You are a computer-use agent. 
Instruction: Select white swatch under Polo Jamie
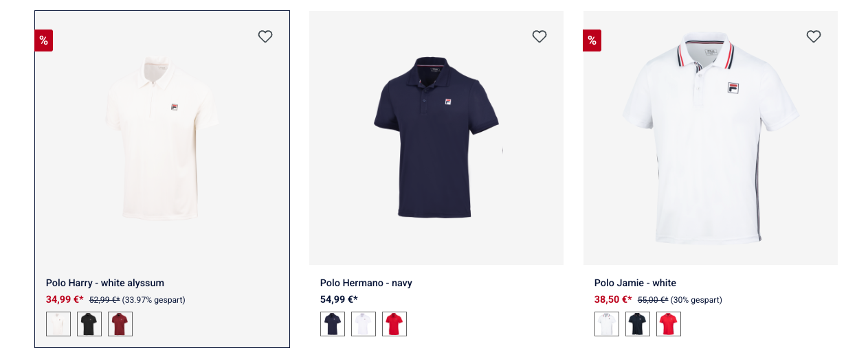point(607,324)
